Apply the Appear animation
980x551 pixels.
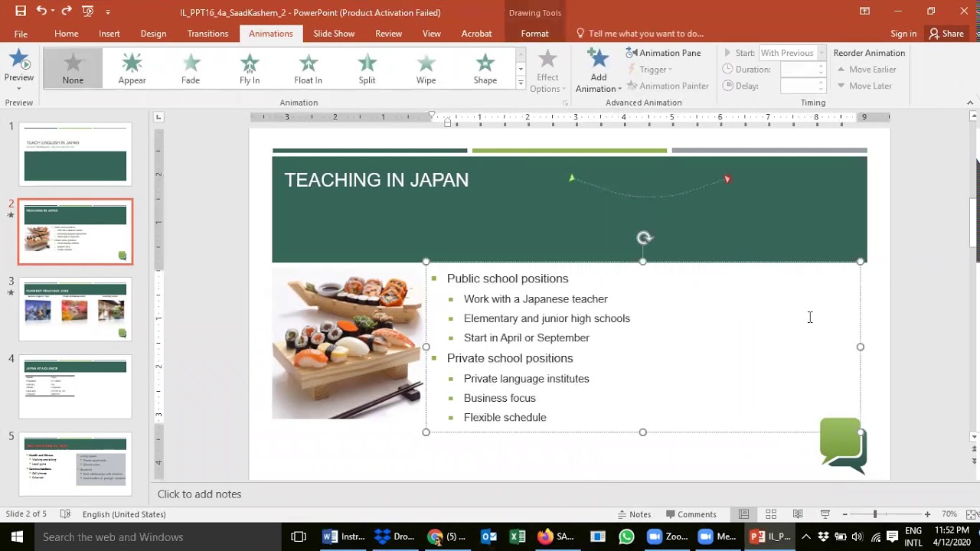pyautogui.click(x=132, y=68)
